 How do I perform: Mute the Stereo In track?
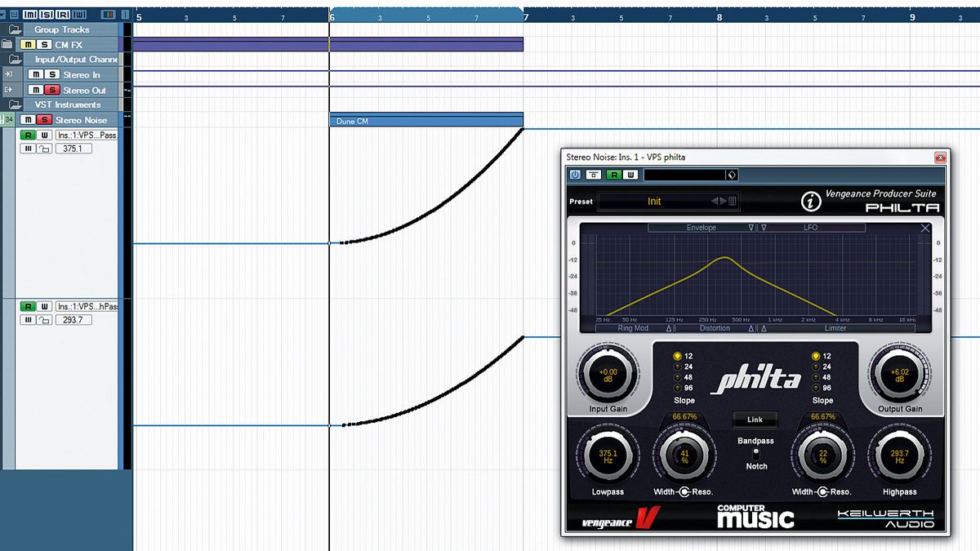coord(37,73)
